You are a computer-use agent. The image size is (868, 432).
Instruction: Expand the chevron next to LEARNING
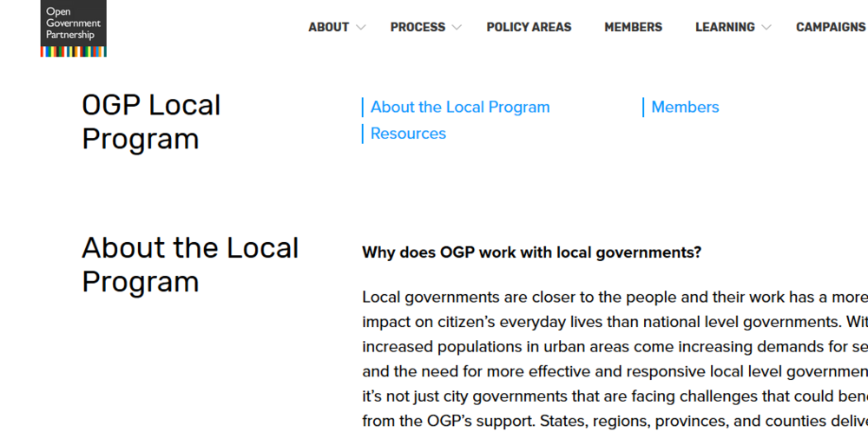[x=766, y=28]
